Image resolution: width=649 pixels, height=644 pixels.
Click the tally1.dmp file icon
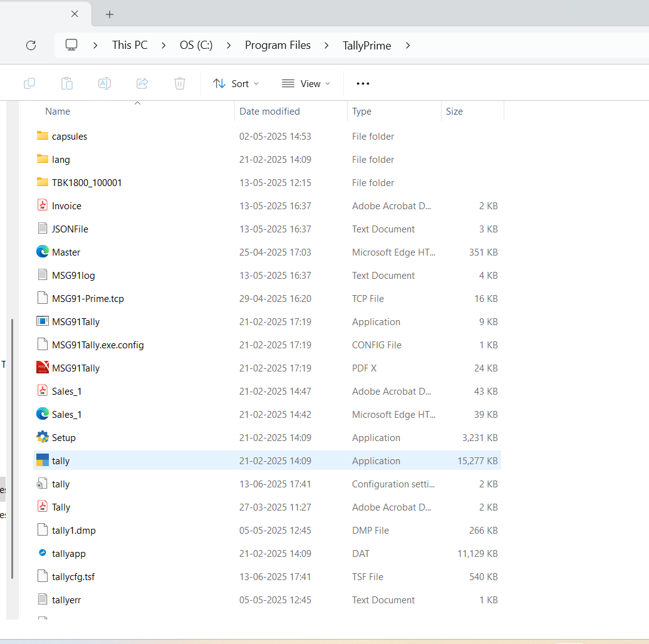coord(42,530)
